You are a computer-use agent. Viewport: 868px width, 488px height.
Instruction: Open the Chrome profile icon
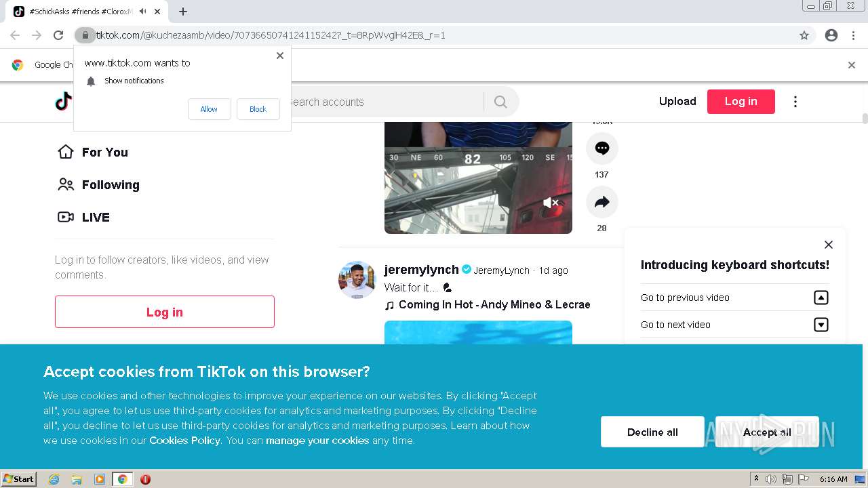pos(831,35)
